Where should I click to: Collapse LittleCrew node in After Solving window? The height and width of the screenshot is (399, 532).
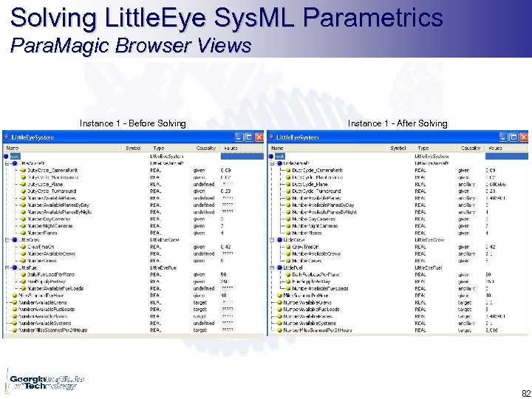272,240
